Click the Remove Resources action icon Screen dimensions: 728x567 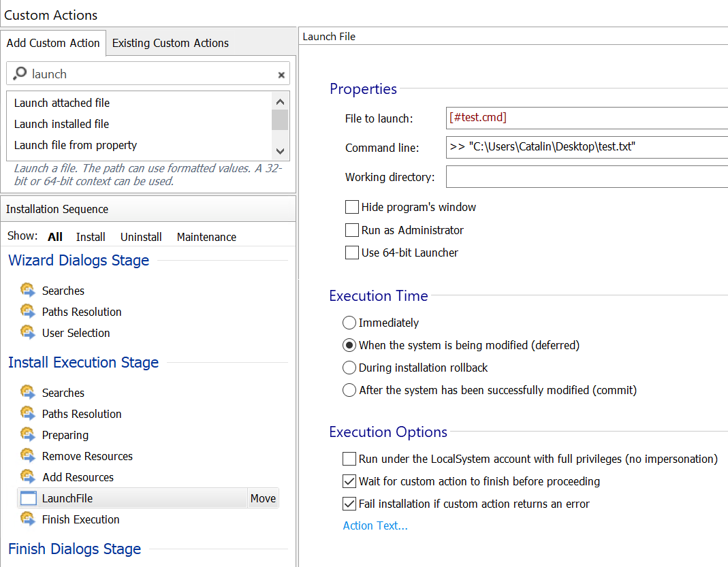pos(28,456)
